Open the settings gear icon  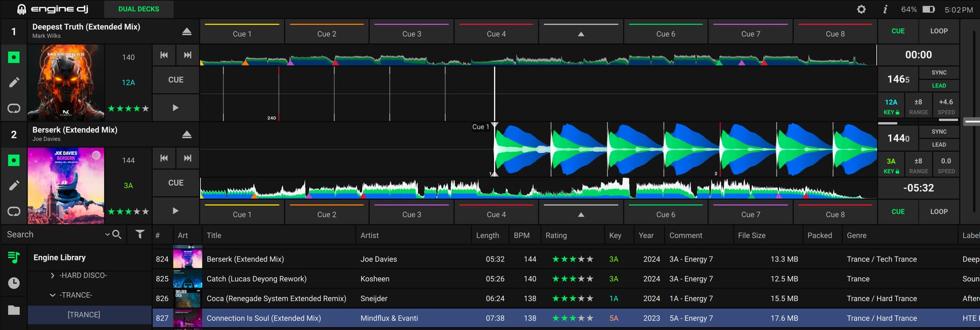pos(861,9)
